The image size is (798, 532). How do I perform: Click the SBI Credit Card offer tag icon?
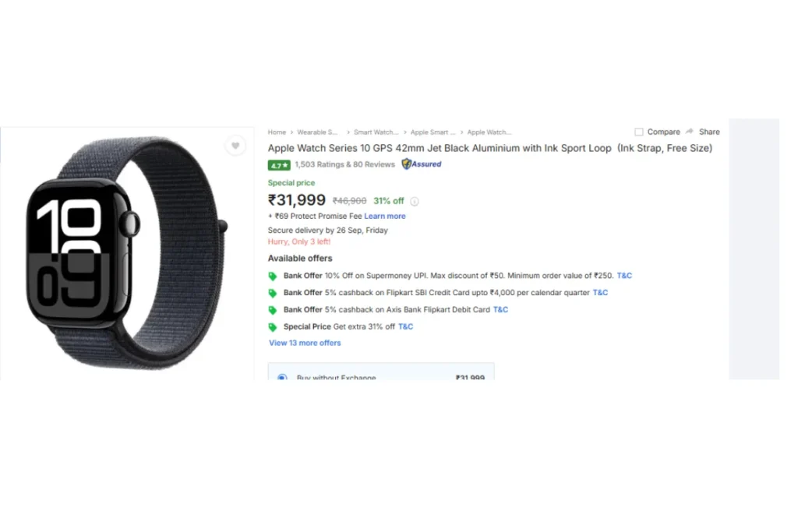(x=273, y=293)
